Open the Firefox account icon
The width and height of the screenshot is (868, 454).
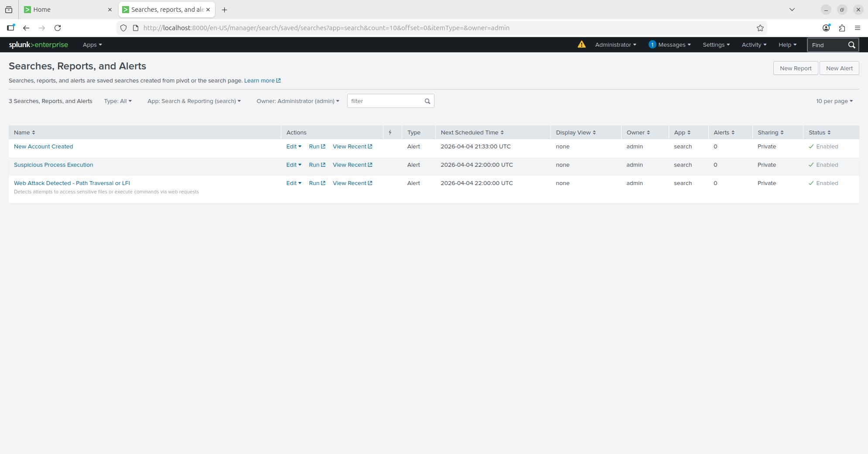coord(826,28)
